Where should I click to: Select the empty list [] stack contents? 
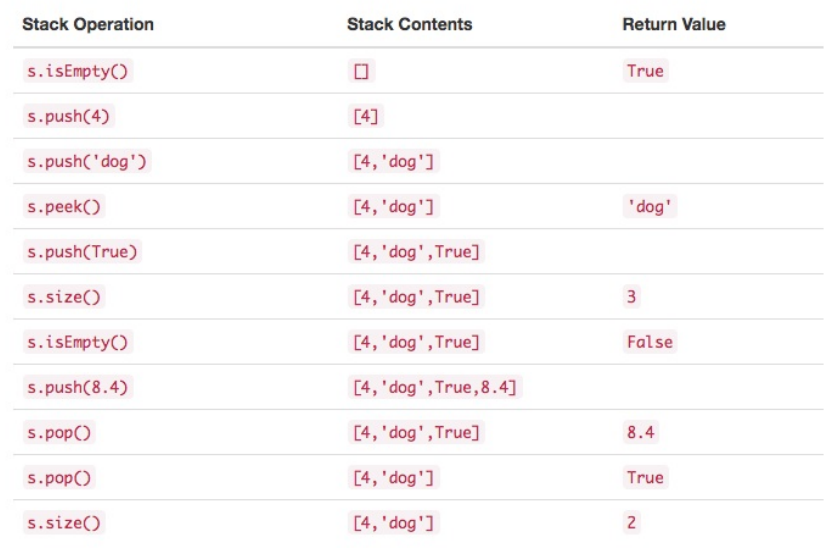tap(361, 71)
